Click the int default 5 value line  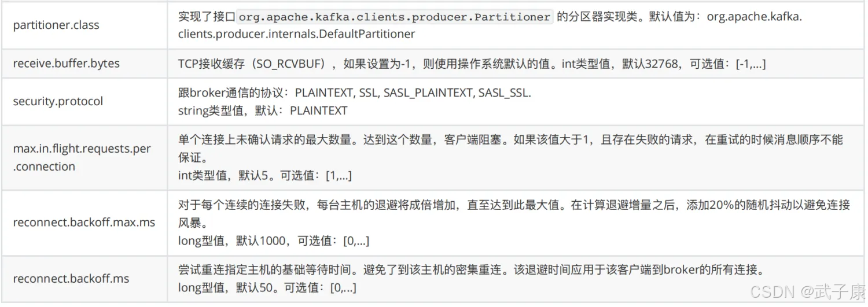[x=265, y=175]
